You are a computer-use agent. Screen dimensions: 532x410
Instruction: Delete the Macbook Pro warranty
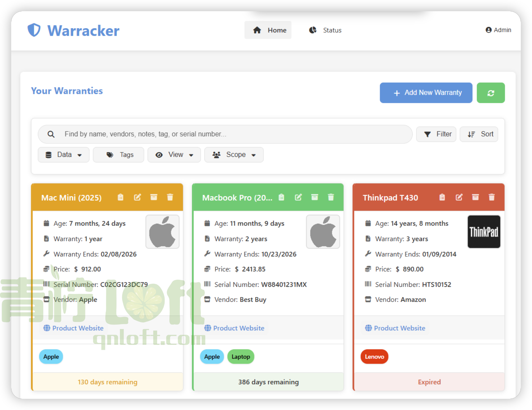(x=331, y=197)
